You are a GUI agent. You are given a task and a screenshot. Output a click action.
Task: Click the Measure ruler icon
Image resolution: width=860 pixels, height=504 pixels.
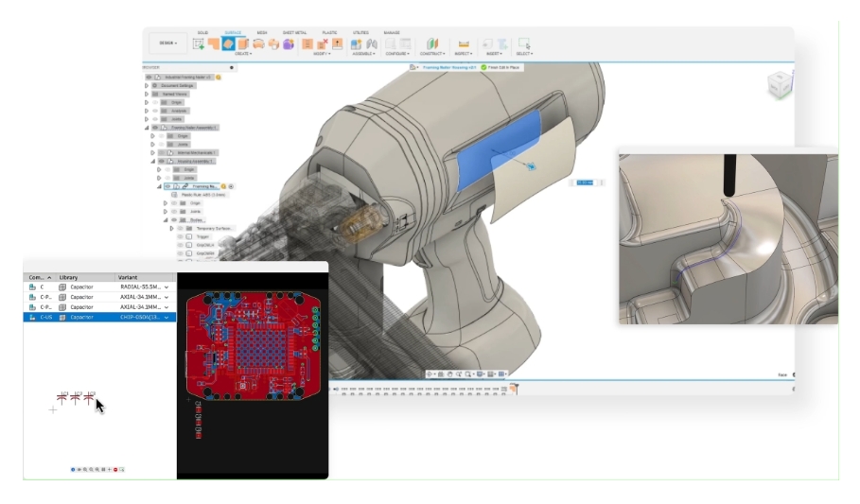tap(464, 43)
